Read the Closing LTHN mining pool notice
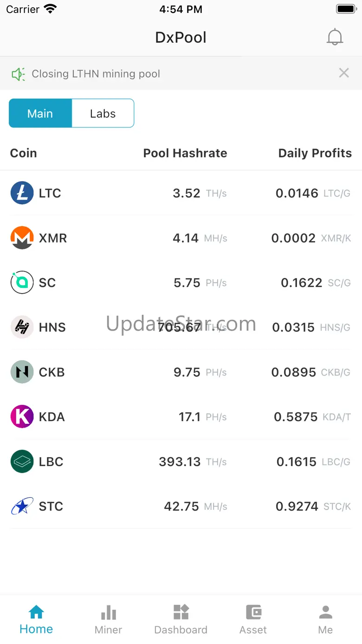The height and width of the screenshot is (644, 362). click(96, 74)
